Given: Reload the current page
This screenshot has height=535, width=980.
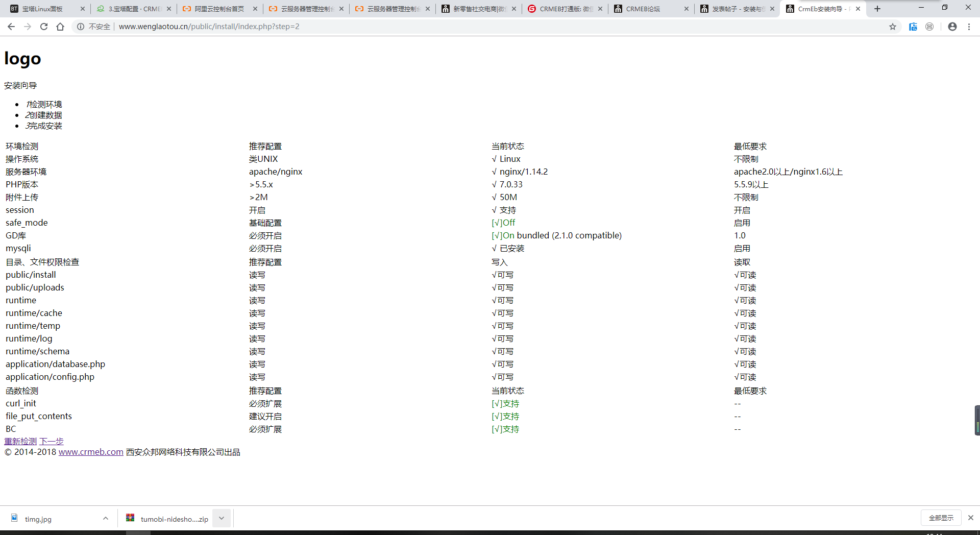Looking at the screenshot, I should click(x=44, y=27).
